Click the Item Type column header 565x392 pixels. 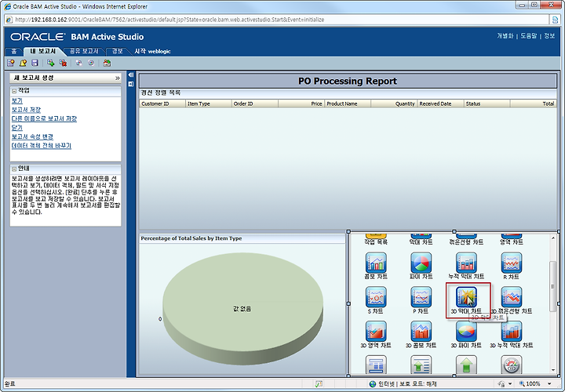pyautogui.click(x=208, y=103)
